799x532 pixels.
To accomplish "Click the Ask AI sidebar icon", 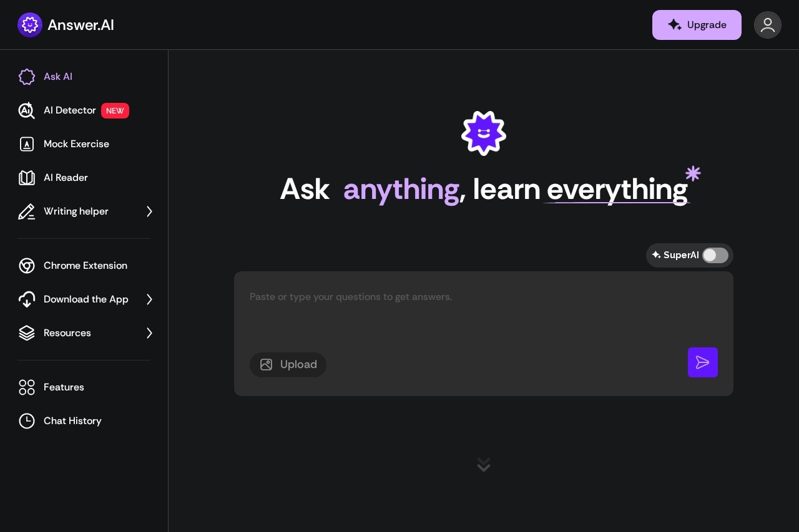I will point(27,77).
